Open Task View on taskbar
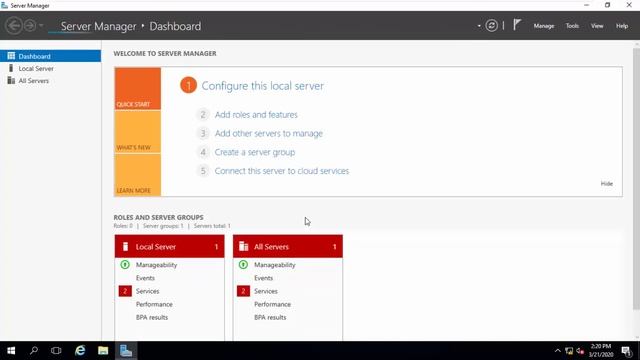 [56, 351]
